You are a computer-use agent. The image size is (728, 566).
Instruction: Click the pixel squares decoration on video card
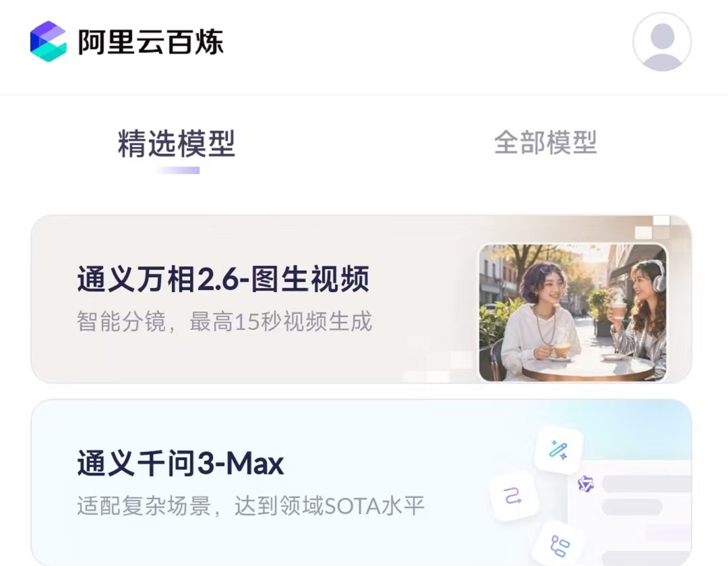pos(654,227)
